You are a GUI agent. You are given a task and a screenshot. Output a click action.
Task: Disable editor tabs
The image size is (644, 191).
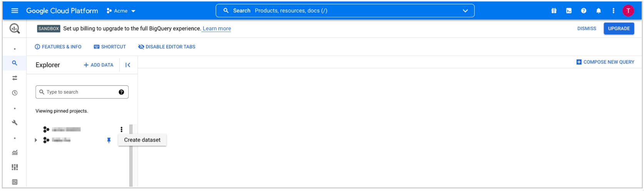pos(167,47)
